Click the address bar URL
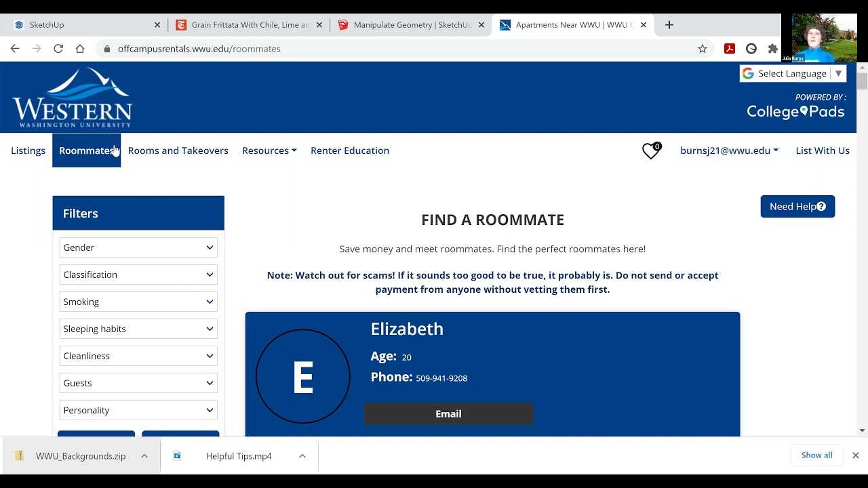Screen dimensions: 868x488 [199, 49]
